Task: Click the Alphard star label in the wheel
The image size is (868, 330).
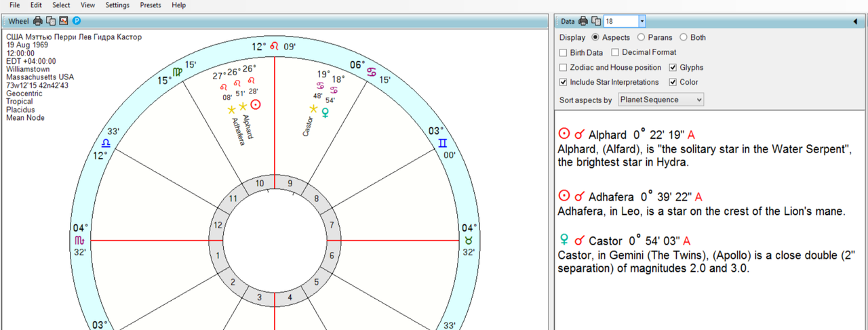Action: 248,127
